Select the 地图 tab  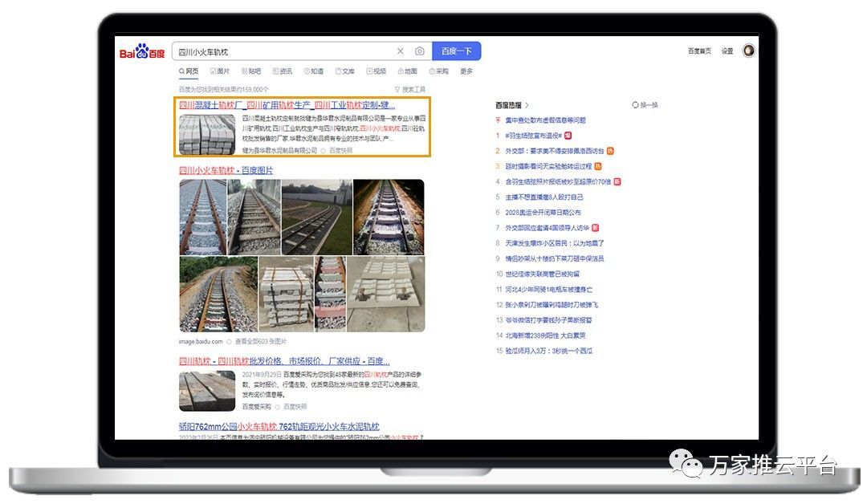coord(407,71)
